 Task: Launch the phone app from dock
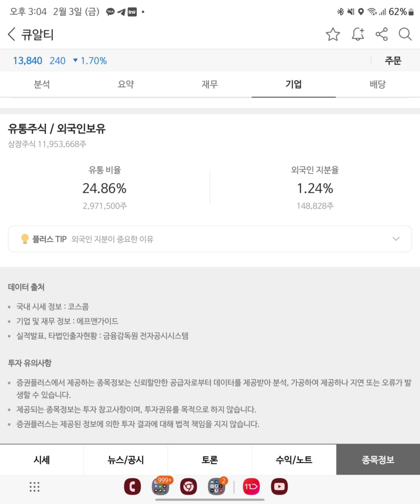(x=132, y=487)
